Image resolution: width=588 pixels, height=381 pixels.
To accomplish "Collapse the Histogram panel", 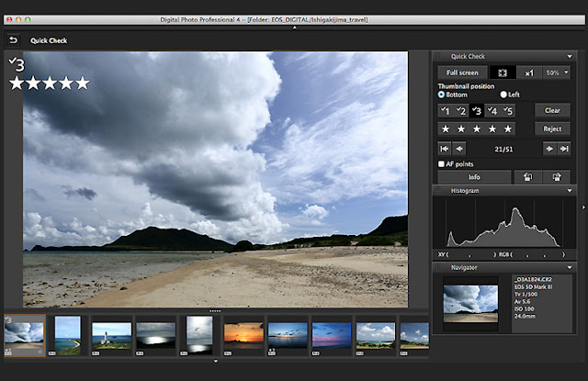I will 570,190.
